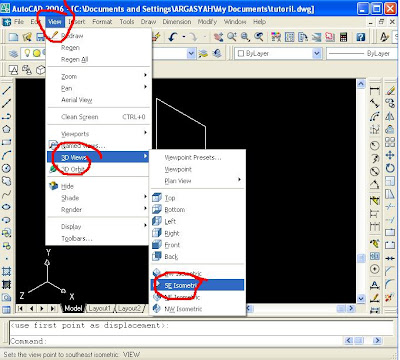Screen dimensions: 400x360
Task: Click the Hide command icon
Action: (54, 186)
